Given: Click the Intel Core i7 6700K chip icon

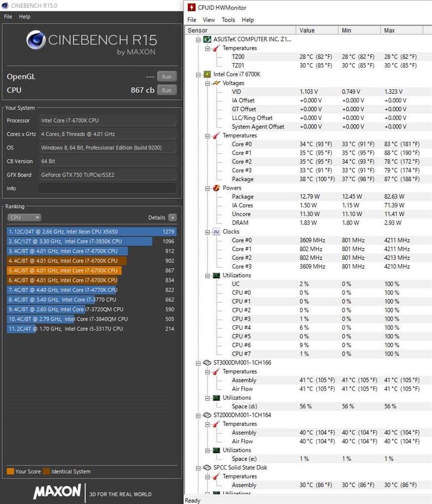Looking at the screenshot, I should pos(207,74).
